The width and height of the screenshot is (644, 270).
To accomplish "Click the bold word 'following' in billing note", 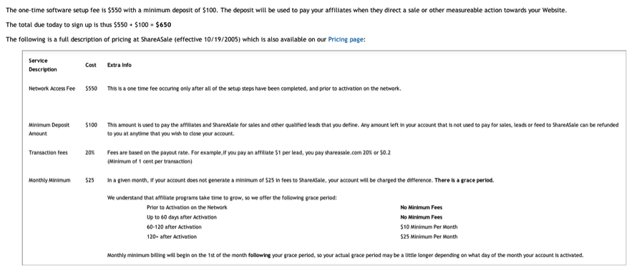I will (x=260, y=255).
